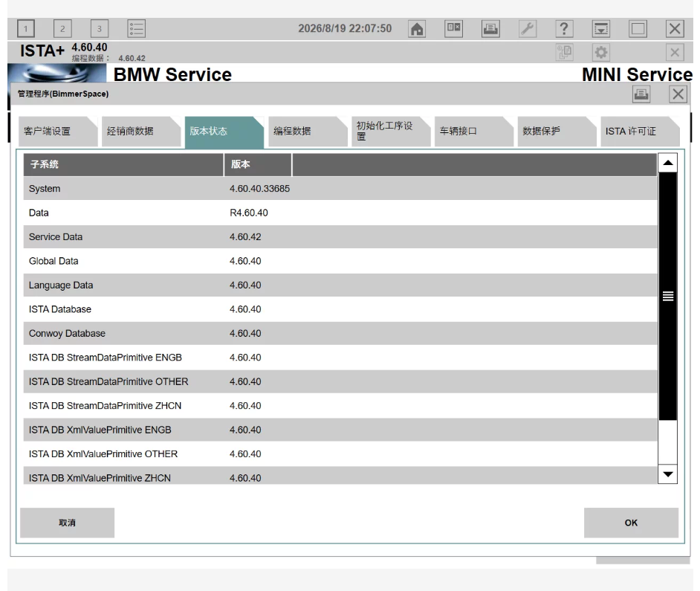The width and height of the screenshot is (700, 591).
Task: Close the BimmerSpace administration dialog
Action: pyautogui.click(x=678, y=94)
